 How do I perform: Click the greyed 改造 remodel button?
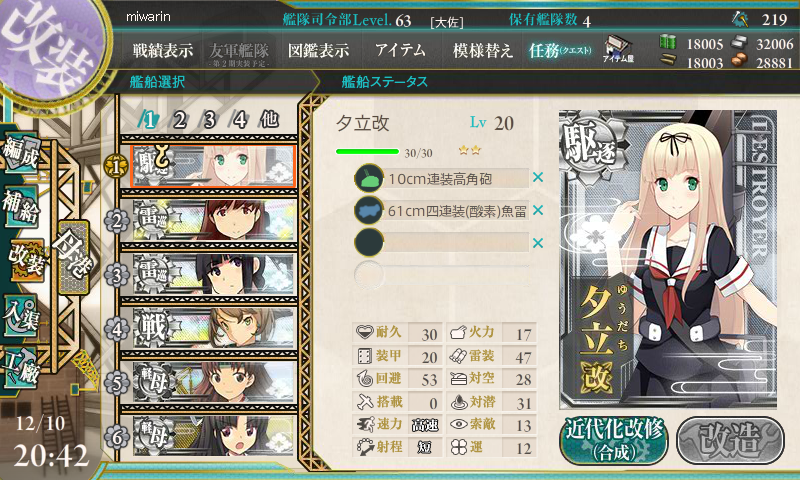pyautogui.click(x=730, y=441)
